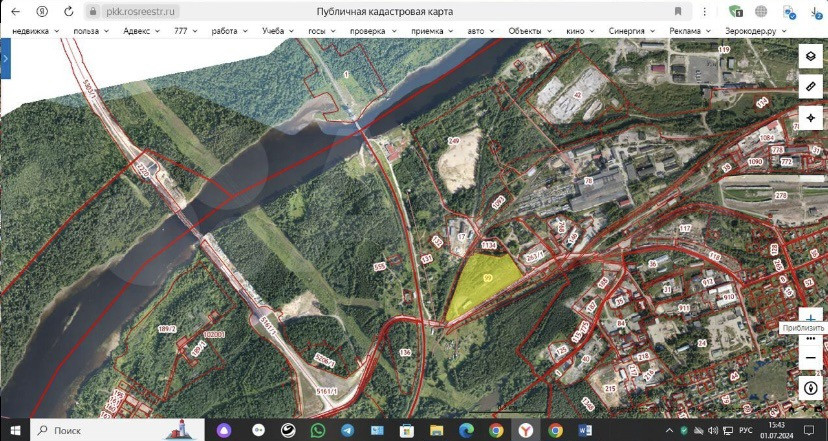Zoom out the map with minus button
The image size is (828, 441).
pyautogui.click(x=810, y=359)
